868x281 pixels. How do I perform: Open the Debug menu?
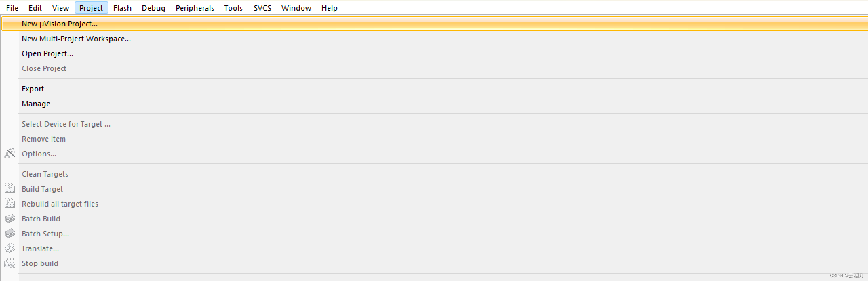click(x=153, y=8)
